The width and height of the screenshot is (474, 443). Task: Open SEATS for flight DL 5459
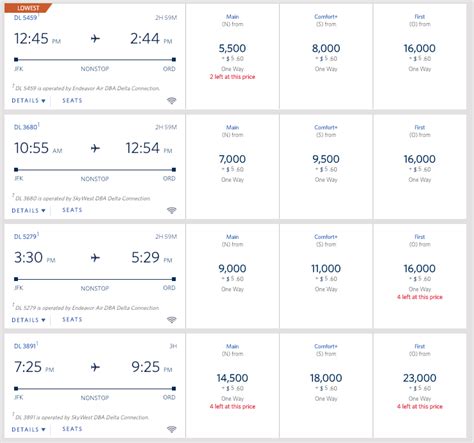72,100
